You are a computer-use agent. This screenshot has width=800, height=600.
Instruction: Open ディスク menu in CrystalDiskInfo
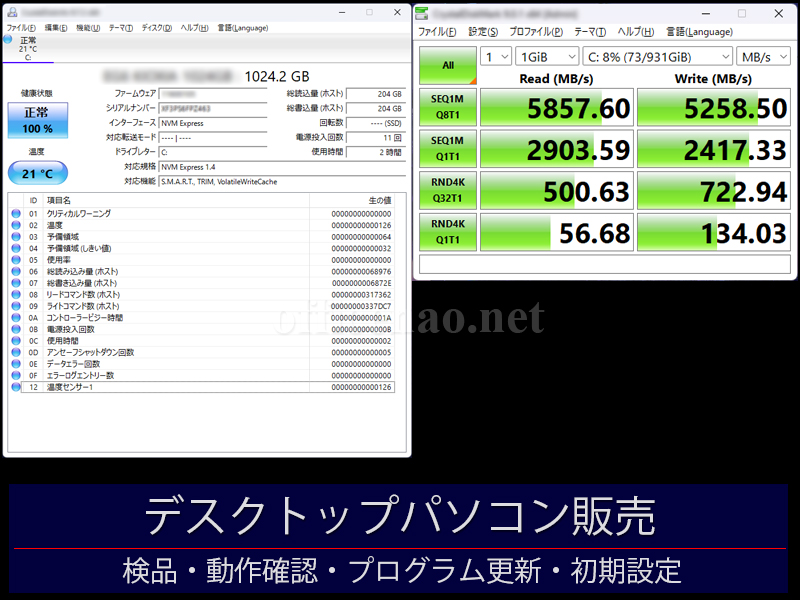[x=156, y=28]
